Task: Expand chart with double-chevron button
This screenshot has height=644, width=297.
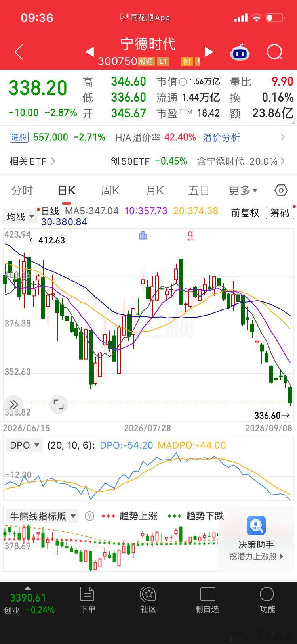Action: tap(13, 404)
